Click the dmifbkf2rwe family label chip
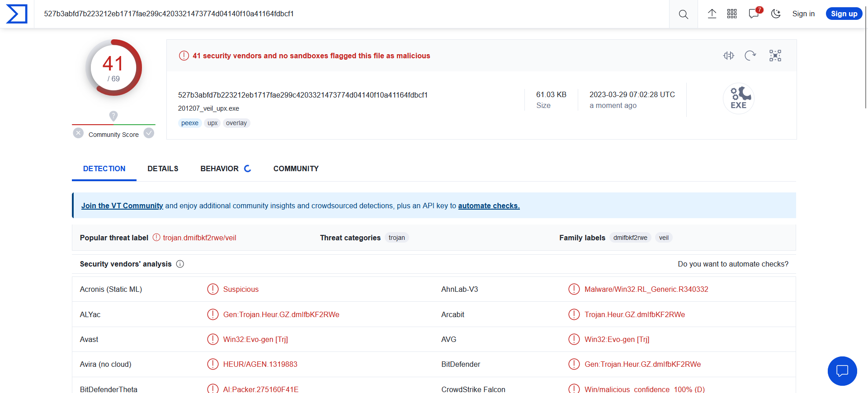 click(630, 238)
